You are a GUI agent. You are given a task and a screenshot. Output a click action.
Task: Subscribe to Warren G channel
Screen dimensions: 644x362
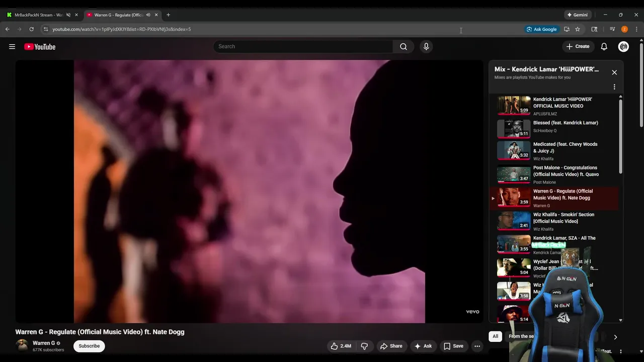point(89,346)
